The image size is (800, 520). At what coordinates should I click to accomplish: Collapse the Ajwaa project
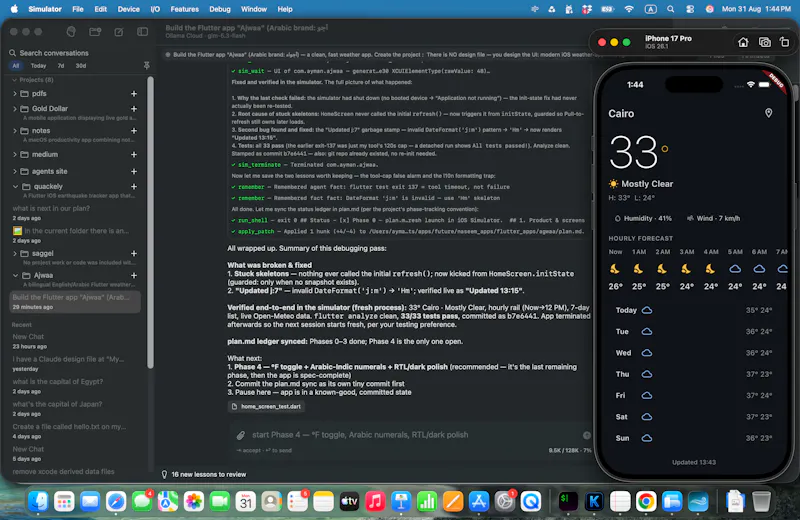click(15, 276)
